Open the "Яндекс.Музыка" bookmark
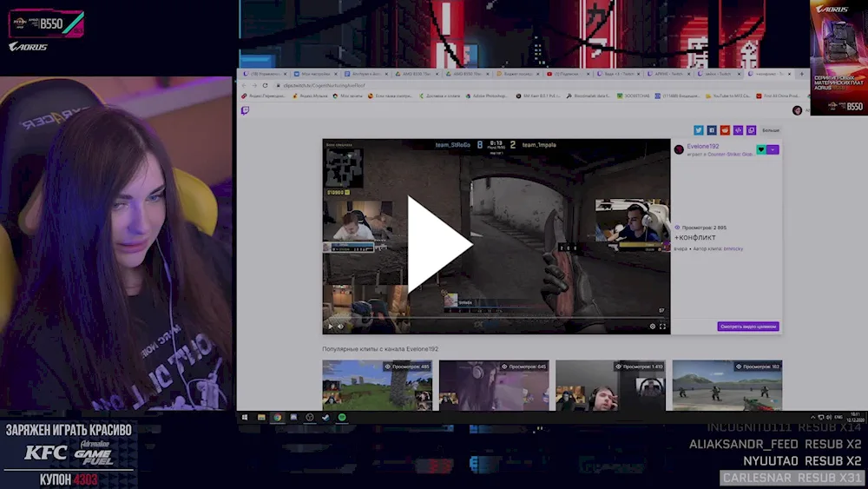Image resolution: width=868 pixels, height=489 pixels. pos(310,96)
